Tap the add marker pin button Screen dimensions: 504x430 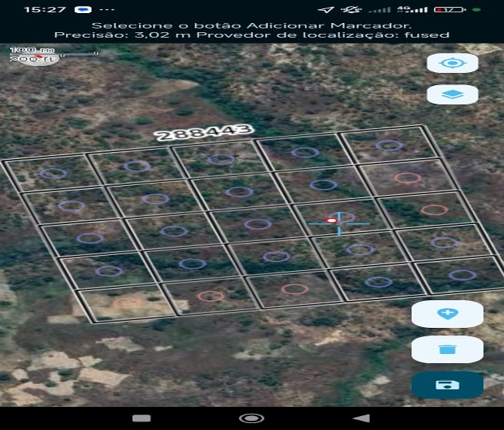(447, 314)
